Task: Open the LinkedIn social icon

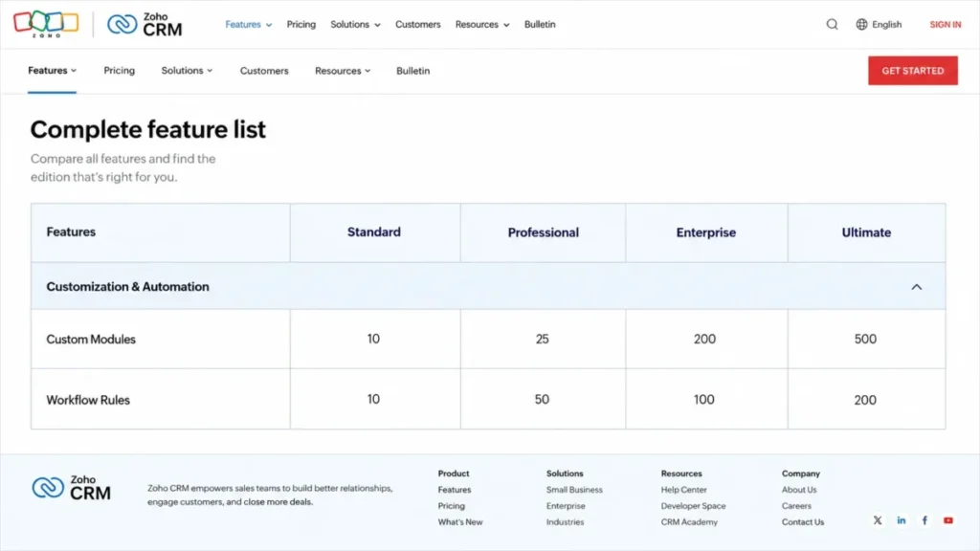Action: point(902,520)
